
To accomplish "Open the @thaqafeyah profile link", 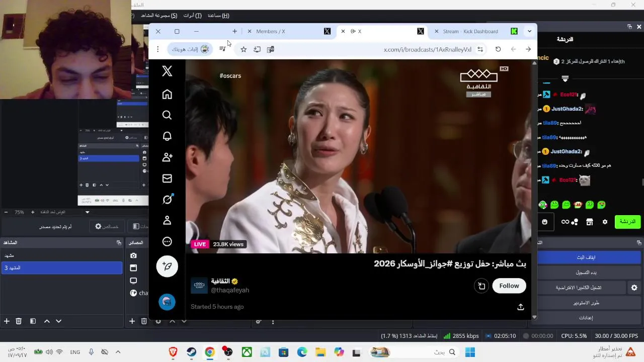I will [x=230, y=290].
